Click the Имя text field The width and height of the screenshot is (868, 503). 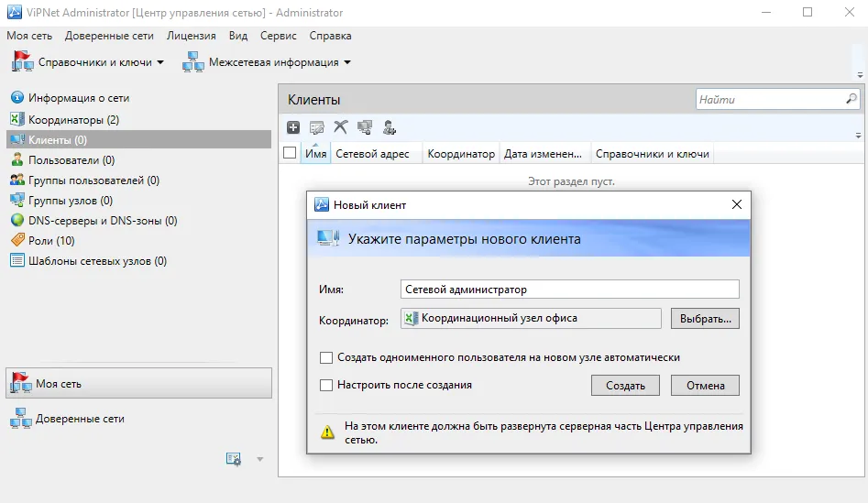pos(569,290)
